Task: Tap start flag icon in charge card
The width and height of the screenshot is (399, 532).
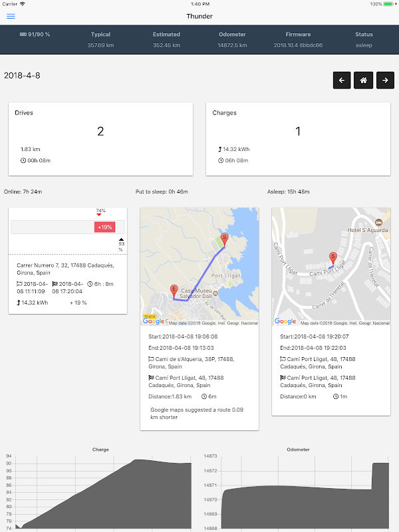Action: (x=19, y=284)
